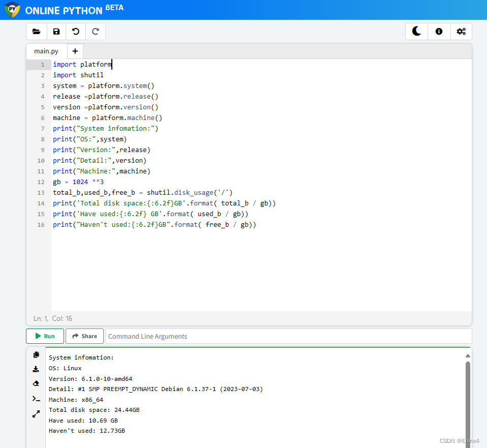487x448 pixels.
Task: Click code line 'release =platform.release()'
Action: (x=106, y=97)
